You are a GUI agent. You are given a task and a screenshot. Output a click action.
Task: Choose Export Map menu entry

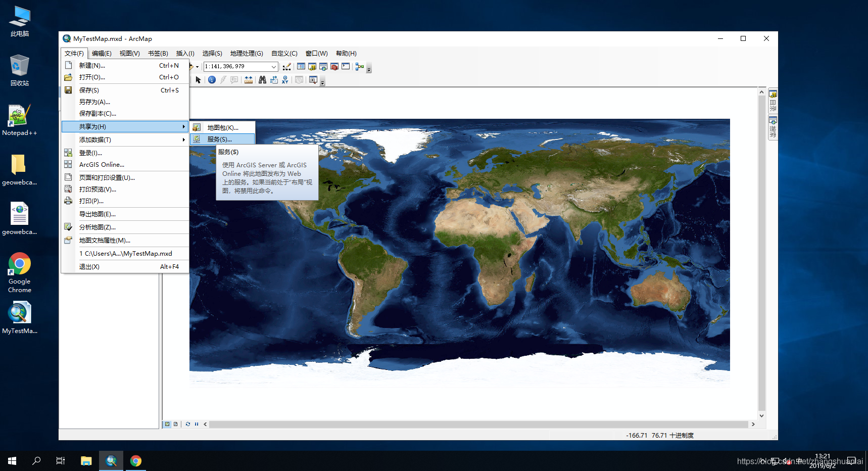125,214
